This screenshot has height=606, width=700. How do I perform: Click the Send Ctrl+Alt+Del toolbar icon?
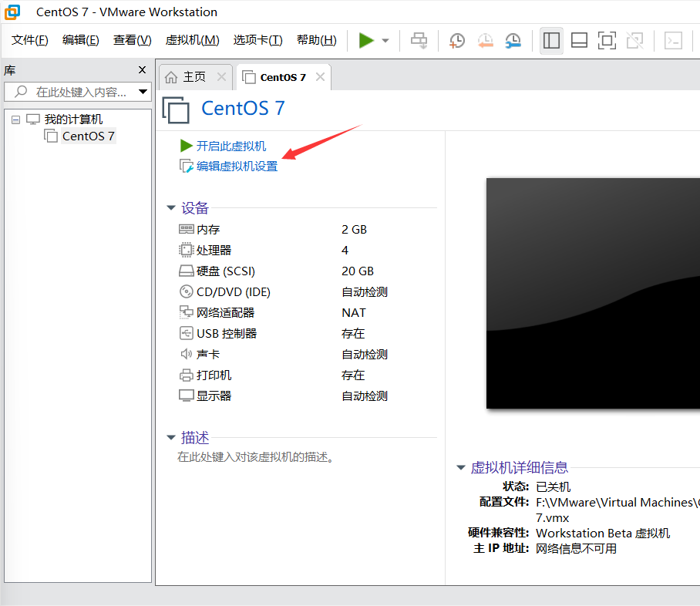coord(419,41)
